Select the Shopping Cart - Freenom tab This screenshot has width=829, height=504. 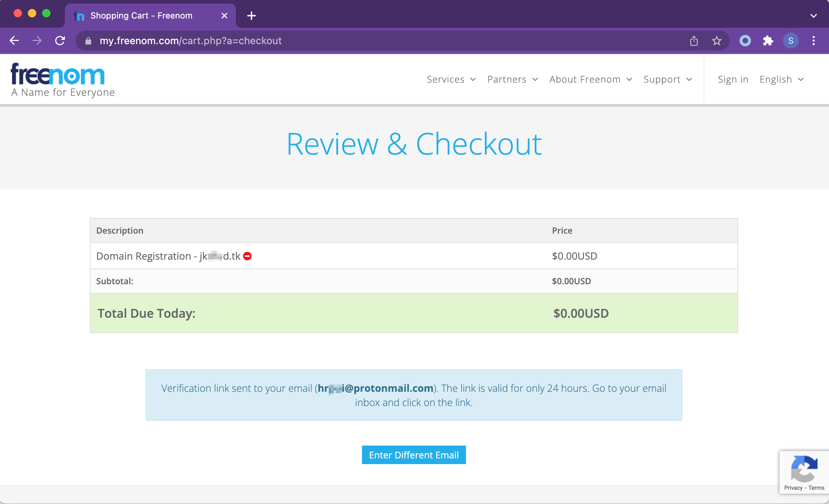point(150,16)
